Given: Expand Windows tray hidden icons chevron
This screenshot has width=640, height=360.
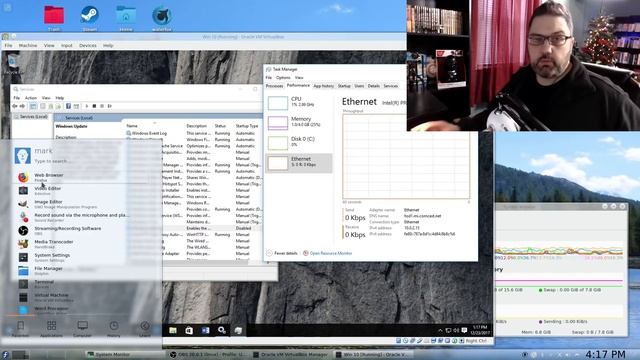Looking at the screenshot, I should coord(440,330).
